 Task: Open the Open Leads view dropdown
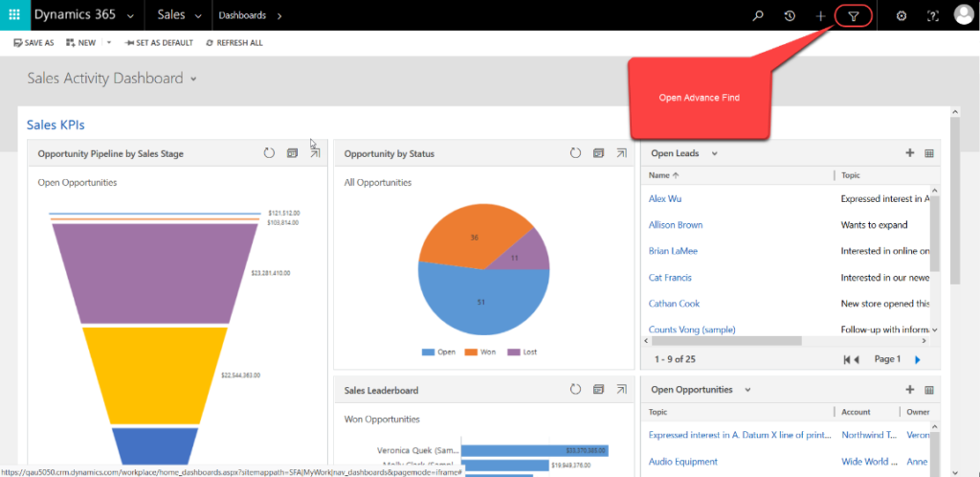coord(714,153)
